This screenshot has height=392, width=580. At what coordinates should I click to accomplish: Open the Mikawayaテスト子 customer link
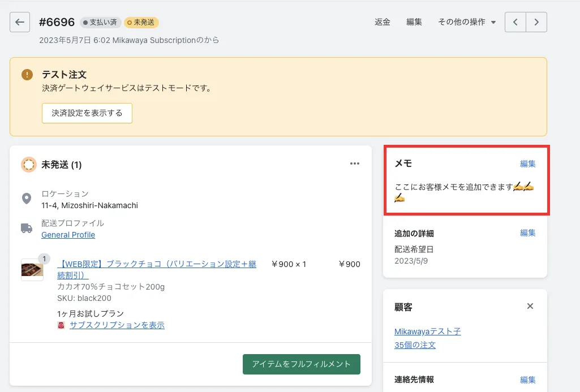point(428,331)
